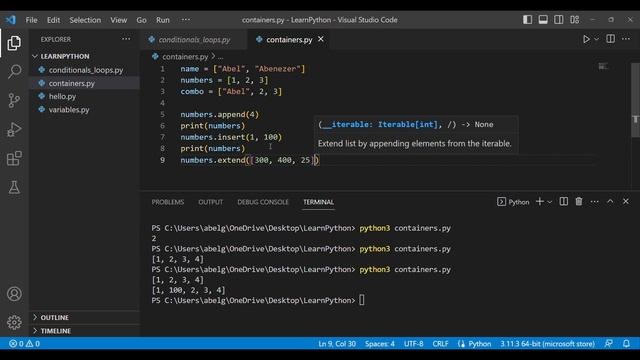Open the Extensions view
This screenshot has width=640, height=360.
tap(14, 158)
